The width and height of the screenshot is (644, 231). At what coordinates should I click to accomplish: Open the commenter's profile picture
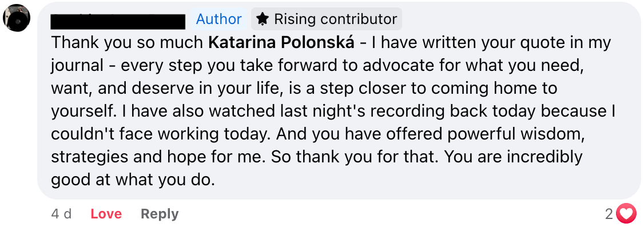point(17,18)
